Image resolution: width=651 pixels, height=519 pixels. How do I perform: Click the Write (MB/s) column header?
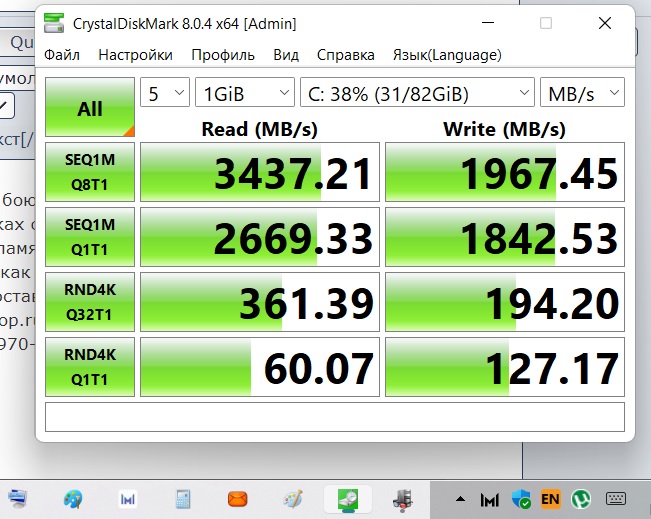point(504,129)
